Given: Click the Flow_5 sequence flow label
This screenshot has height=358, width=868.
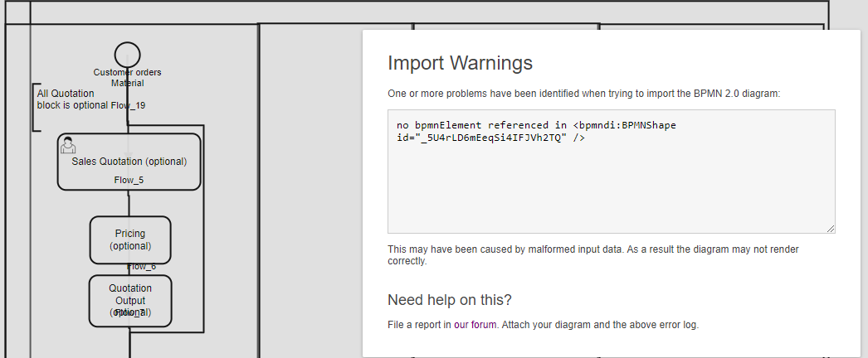Looking at the screenshot, I should click(129, 180).
